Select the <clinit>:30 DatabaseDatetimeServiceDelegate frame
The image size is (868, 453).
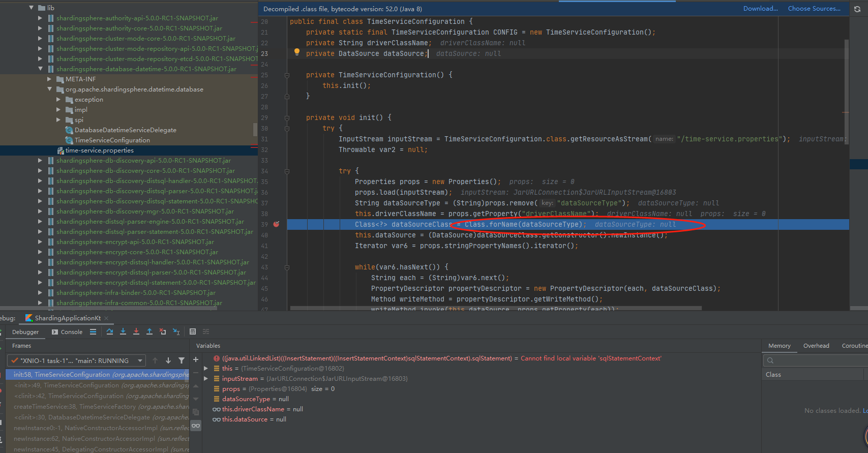click(98, 417)
